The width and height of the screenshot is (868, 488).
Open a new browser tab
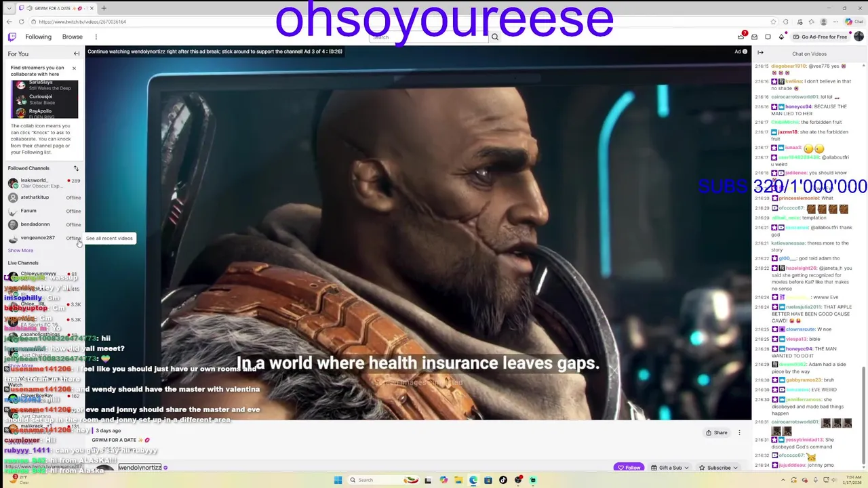[104, 8]
